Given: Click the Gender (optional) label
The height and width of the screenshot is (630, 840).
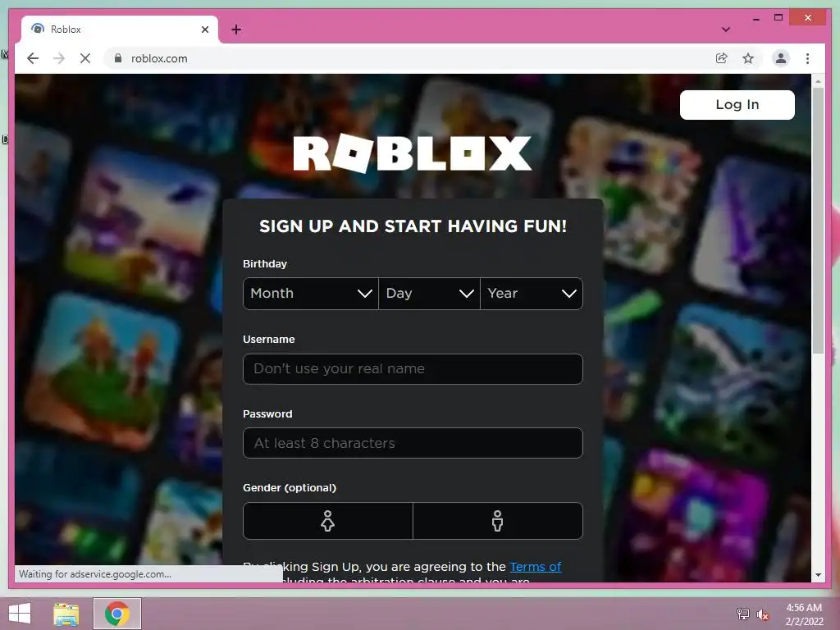Looking at the screenshot, I should coord(290,487).
